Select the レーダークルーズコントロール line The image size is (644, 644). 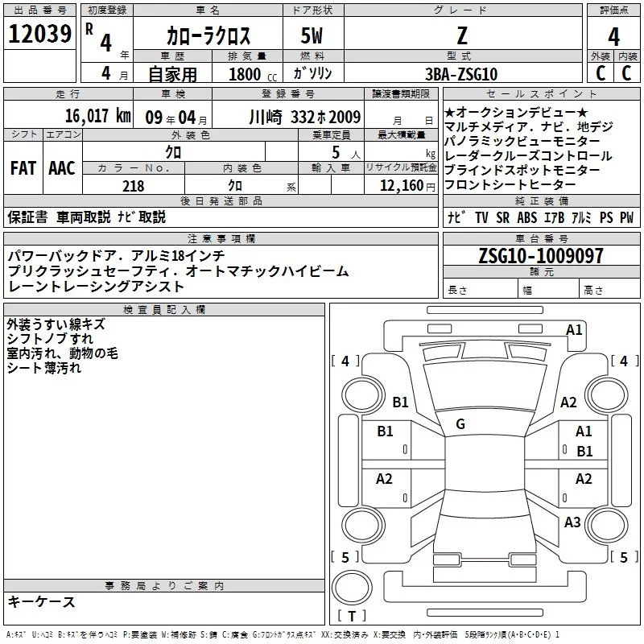pos(529,155)
